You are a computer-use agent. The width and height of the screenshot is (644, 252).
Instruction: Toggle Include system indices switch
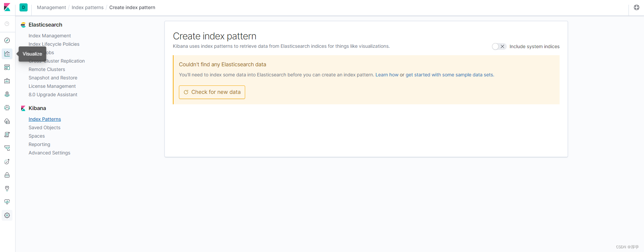(499, 46)
